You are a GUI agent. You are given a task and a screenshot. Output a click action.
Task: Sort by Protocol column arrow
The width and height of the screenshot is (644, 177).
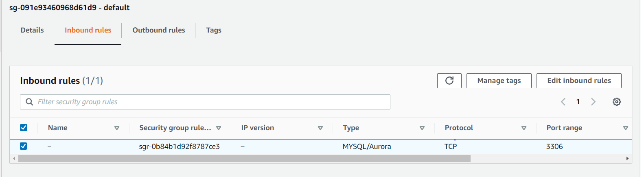[524, 128]
